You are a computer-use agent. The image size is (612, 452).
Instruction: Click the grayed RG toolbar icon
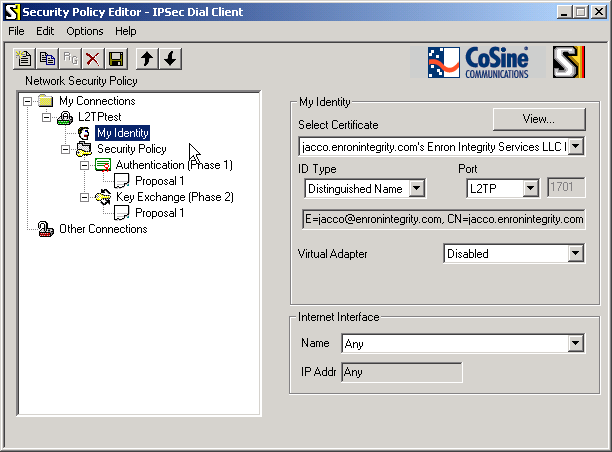(x=70, y=59)
